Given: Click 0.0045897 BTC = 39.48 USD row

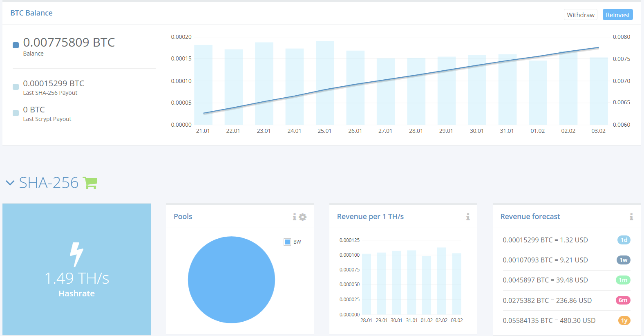Looking at the screenshot, I should point(566,280).
